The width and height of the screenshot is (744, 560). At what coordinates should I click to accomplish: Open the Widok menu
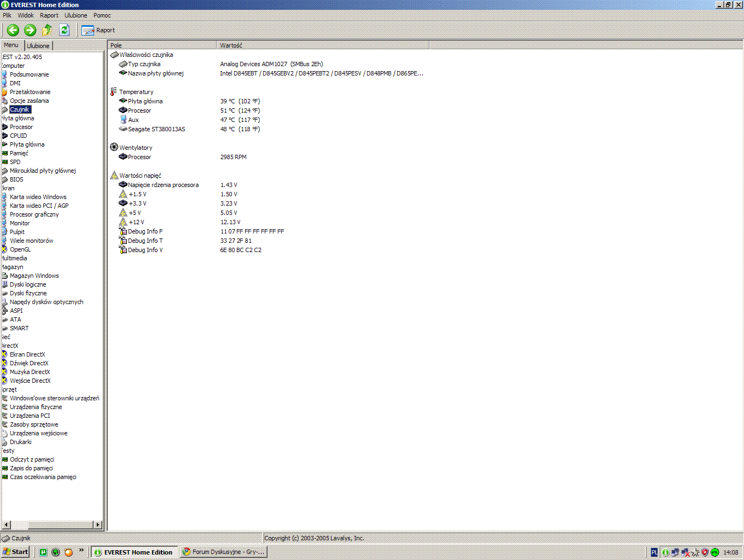click(26, 15)
